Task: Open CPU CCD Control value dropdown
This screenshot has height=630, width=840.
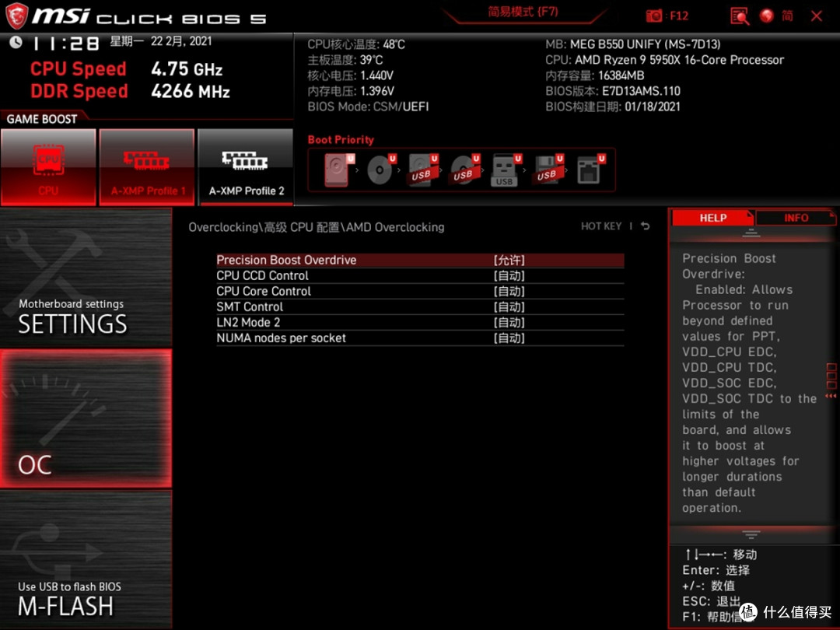Action: pos(509,276)
